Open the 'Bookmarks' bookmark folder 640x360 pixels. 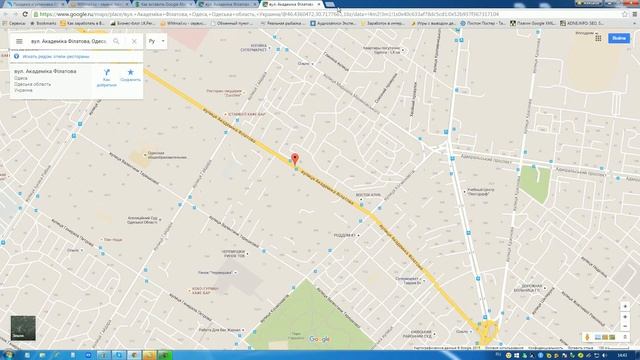43,23
